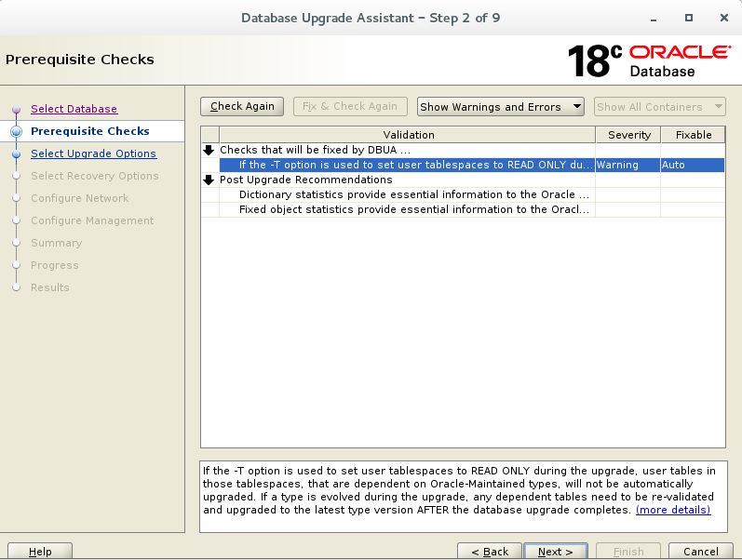742x560 pixels.
Task: Click the Back button
Action: click(x=490, y=552)
